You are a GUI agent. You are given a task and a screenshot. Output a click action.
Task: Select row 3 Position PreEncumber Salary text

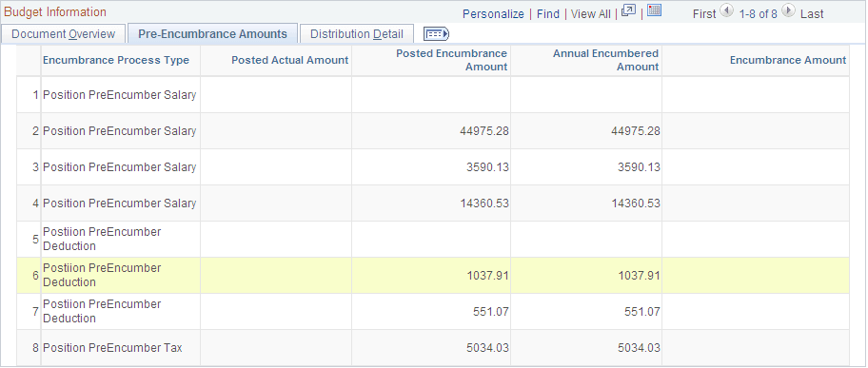point(120,167)
